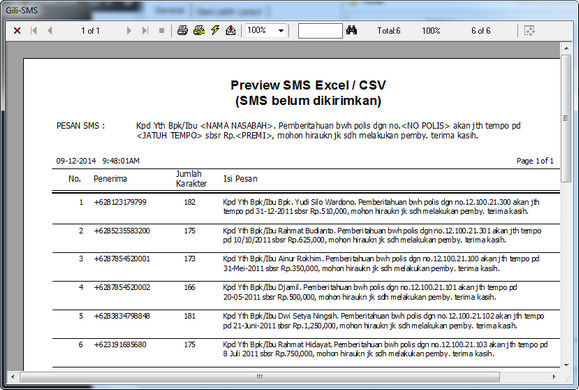The height and width of the screenshot is (390, 579).
Task: Click the stop loading square icon
Action: click(x=162, y=31)
